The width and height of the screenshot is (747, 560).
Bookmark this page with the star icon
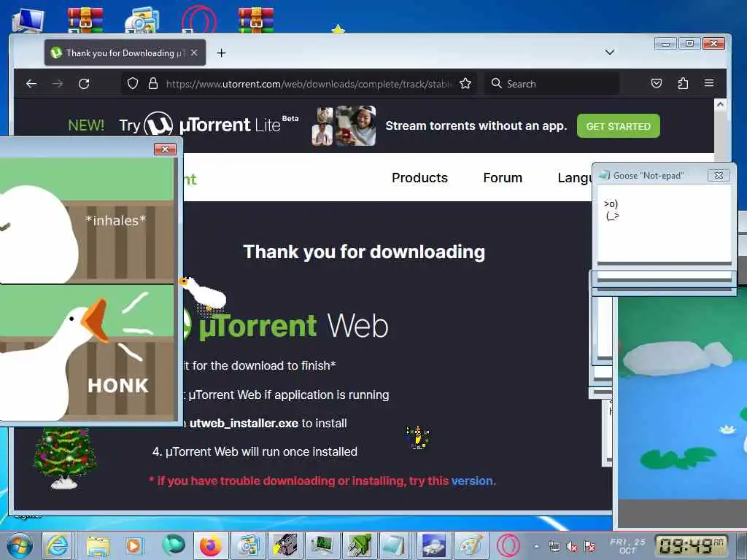pyautogui.click(x=465, y=84)
